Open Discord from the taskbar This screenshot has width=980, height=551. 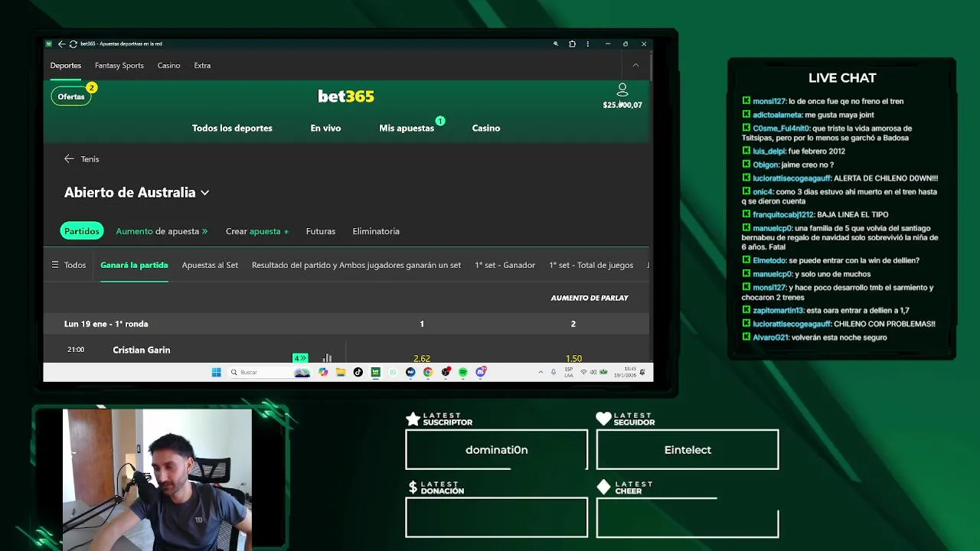pyautogui.click(x=481, y=372)
